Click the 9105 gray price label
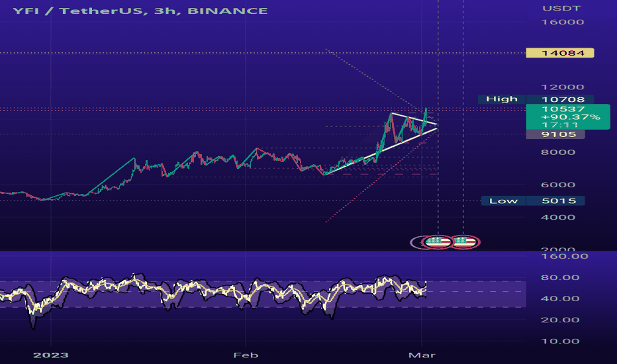 [x=555, y=134]
